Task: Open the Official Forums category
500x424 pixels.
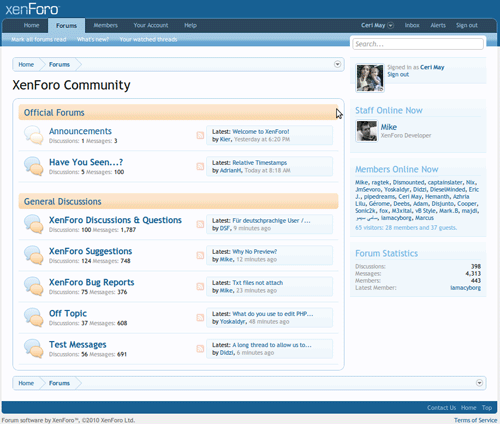Action: (54, 113)
